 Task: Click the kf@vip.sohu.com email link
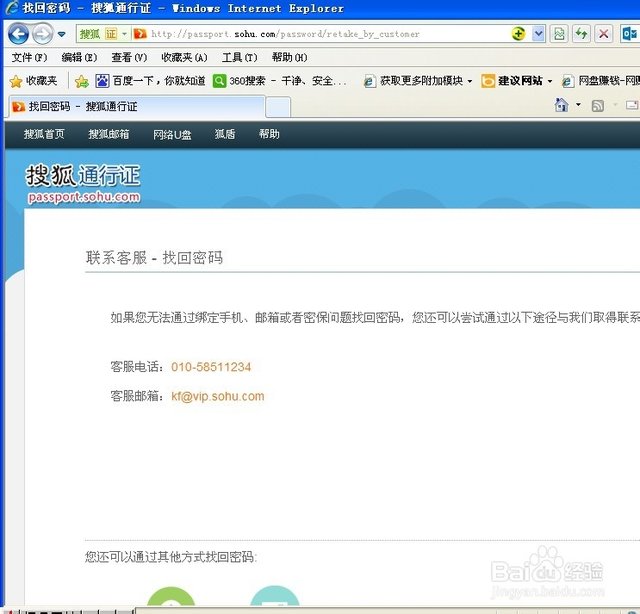[x=217, y=396]
